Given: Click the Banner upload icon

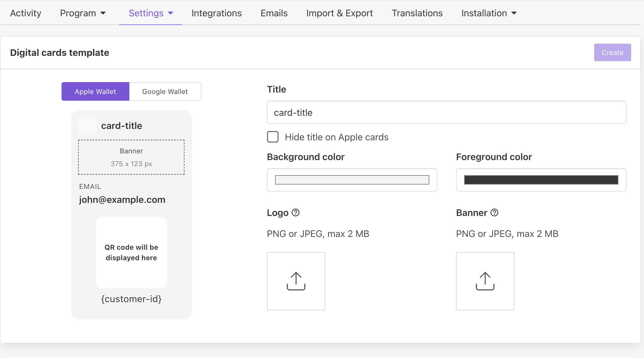Looking at the screenshot, I should 485,281.
